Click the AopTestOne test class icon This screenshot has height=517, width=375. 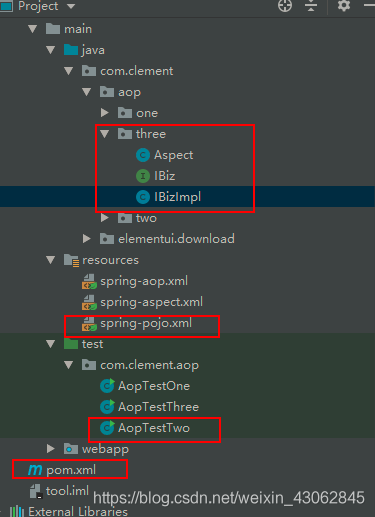107,386
